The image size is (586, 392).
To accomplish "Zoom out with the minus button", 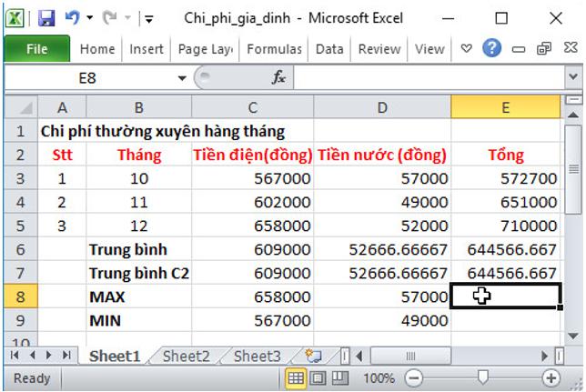I will click(414, 378).
